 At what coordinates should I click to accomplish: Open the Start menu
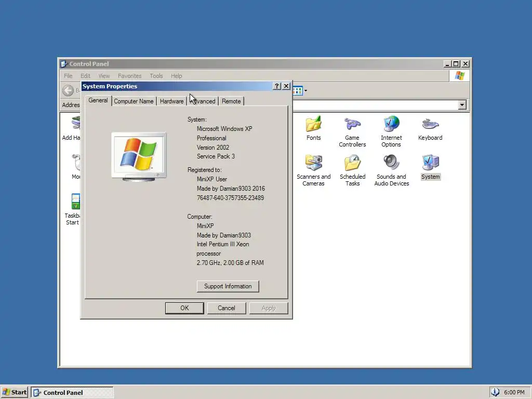pos(15,392)
